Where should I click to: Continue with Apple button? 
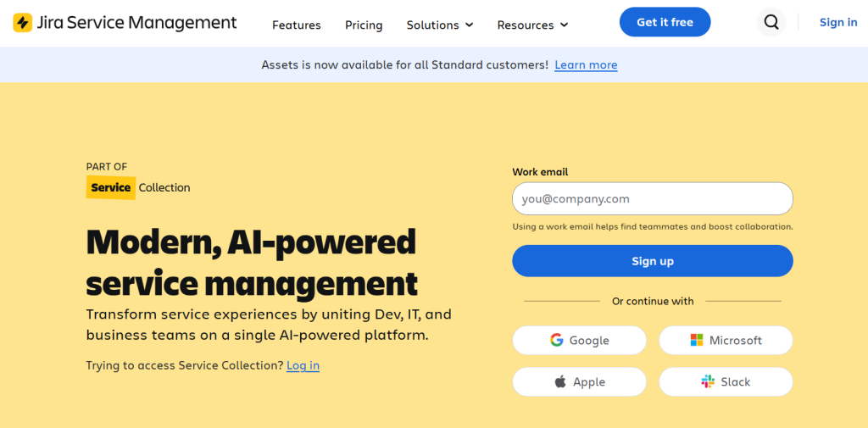[579, 381]
